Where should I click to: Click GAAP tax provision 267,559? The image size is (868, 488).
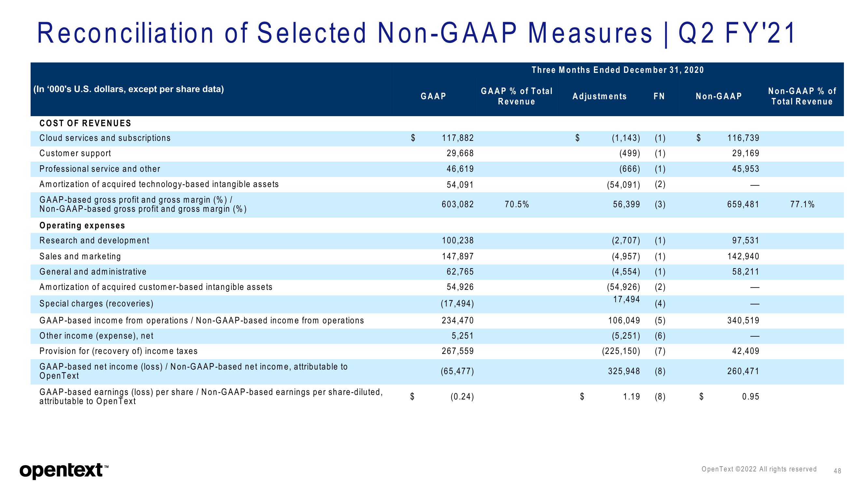tap(457, 351)
